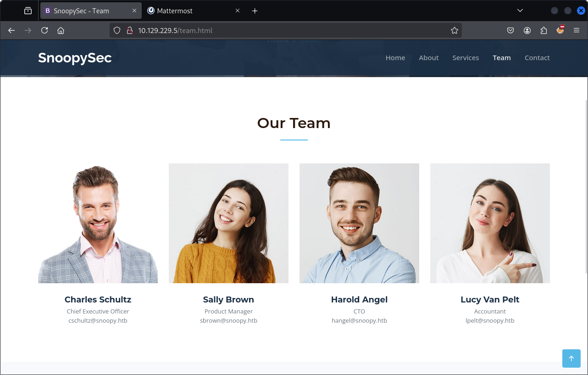
Task: Go to browser home page icon
Action: click(61, 30)
